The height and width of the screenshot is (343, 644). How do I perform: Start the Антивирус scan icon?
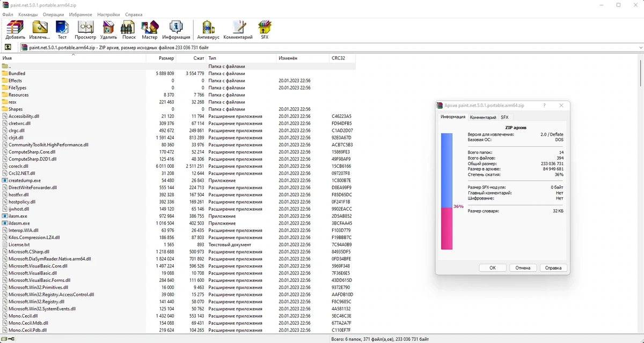pyautogui.click(x=208, y=27)
